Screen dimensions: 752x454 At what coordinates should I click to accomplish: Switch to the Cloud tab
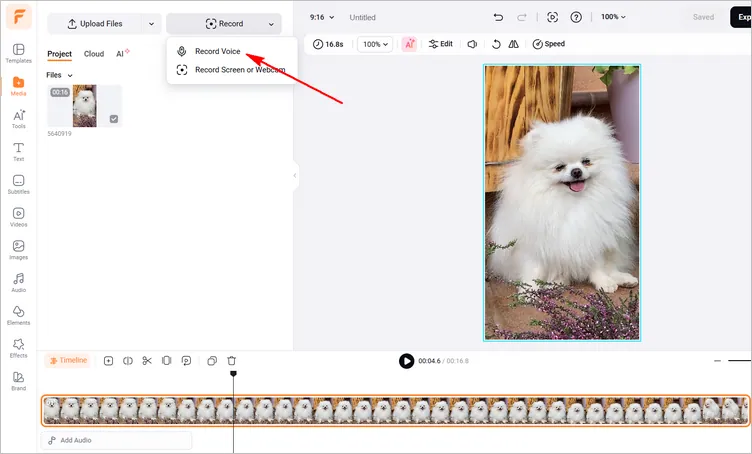(x=94, y=54)
